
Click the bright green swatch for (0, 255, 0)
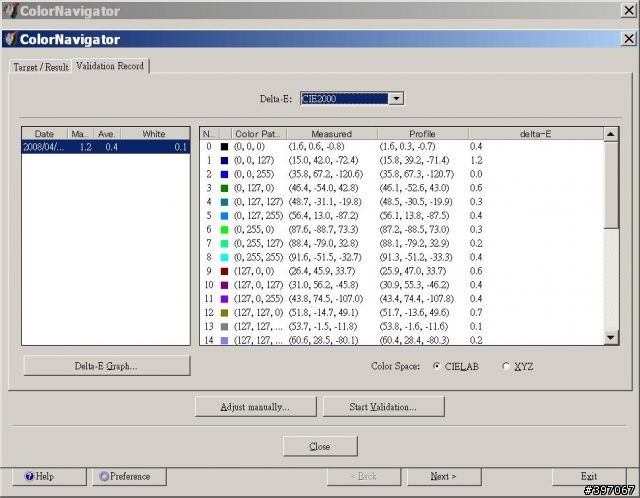(224, 230)
